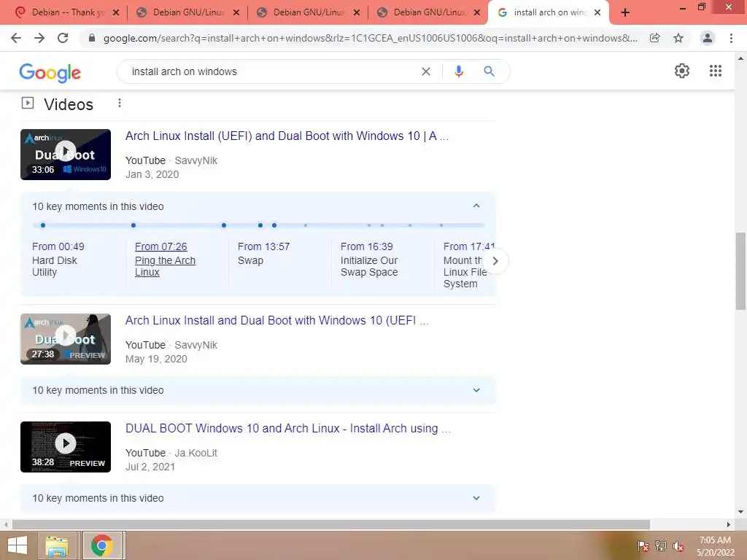The height and width of the screenshot is (560, 747).
Task: Open File Explorer from the taskbar
Action: 57,545
